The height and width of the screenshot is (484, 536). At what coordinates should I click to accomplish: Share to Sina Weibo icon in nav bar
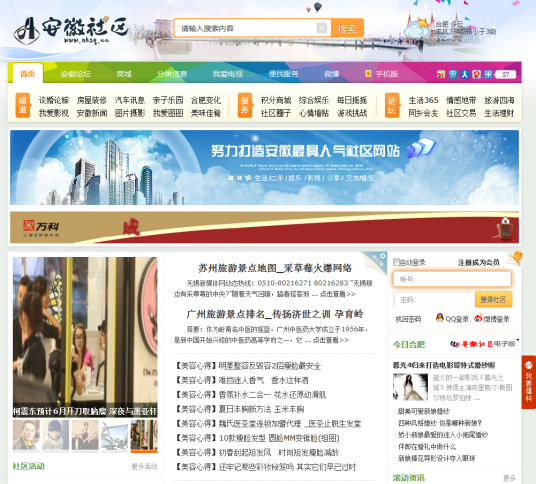point(441,74)
